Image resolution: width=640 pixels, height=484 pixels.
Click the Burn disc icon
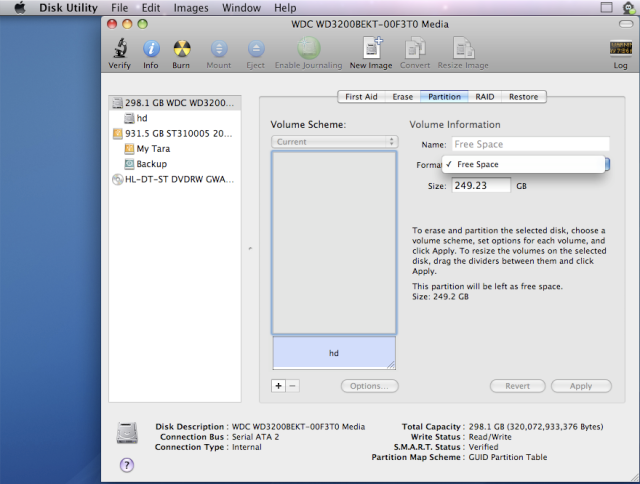[x=182, y=49]
